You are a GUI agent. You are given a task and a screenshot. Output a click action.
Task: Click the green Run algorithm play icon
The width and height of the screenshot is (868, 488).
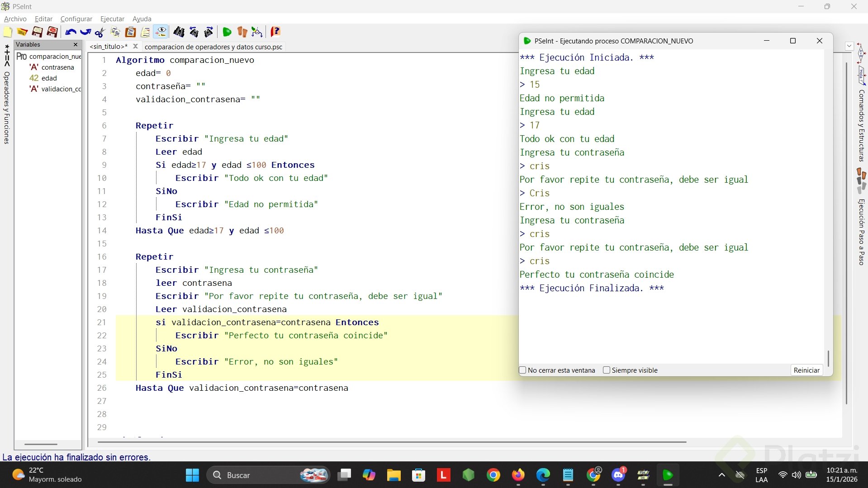(227, 32)
